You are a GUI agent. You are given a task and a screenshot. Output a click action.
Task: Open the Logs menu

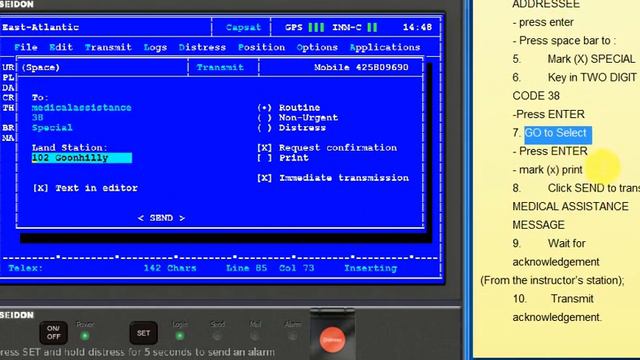coord(155,47)
